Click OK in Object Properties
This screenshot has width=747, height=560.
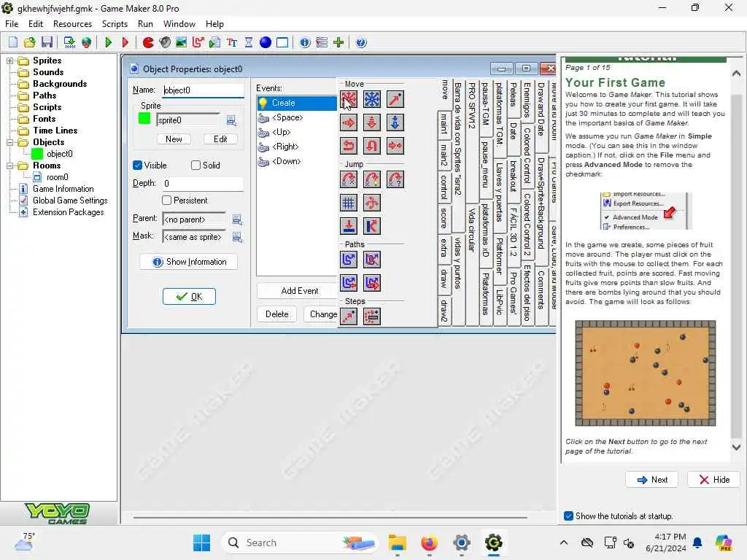[189, 297]
